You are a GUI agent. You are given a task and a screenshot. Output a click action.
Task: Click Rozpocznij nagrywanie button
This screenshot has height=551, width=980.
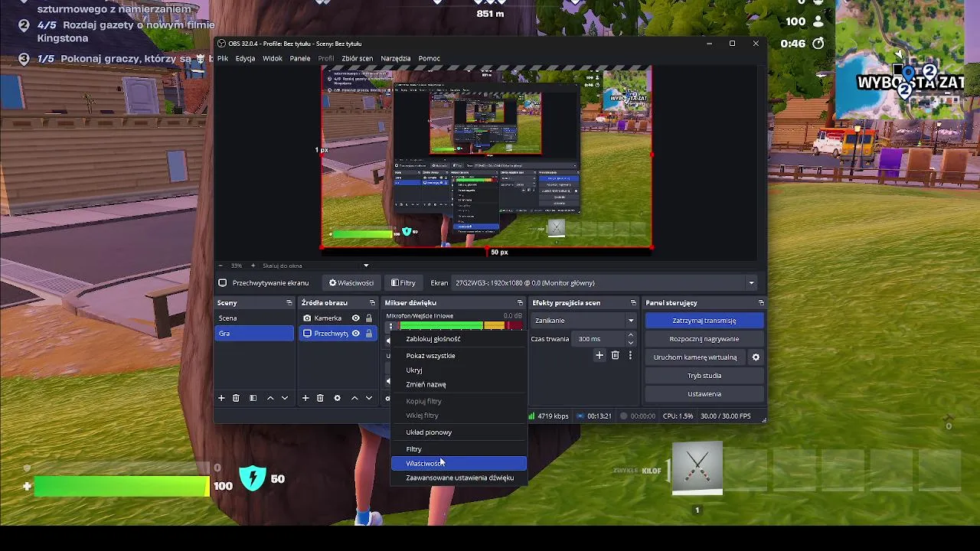tap(704, 339)
